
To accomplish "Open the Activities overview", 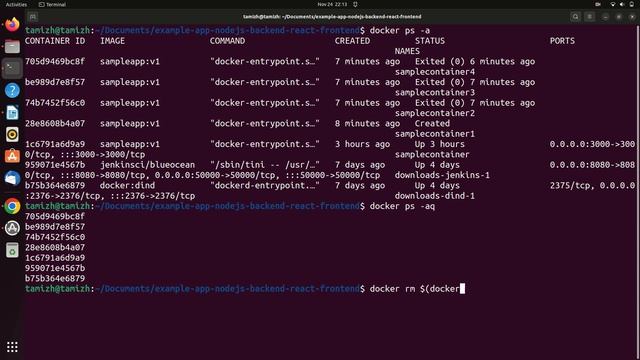I will point(16,4).
